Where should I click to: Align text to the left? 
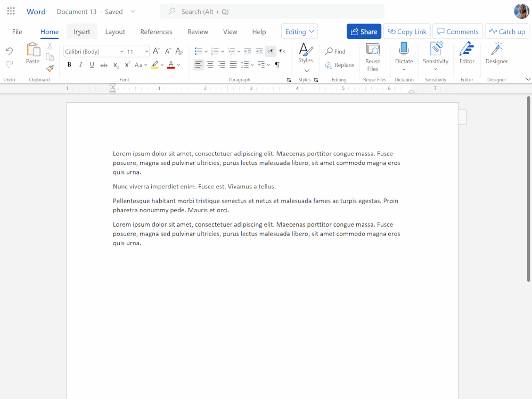(x=199, y=64)
